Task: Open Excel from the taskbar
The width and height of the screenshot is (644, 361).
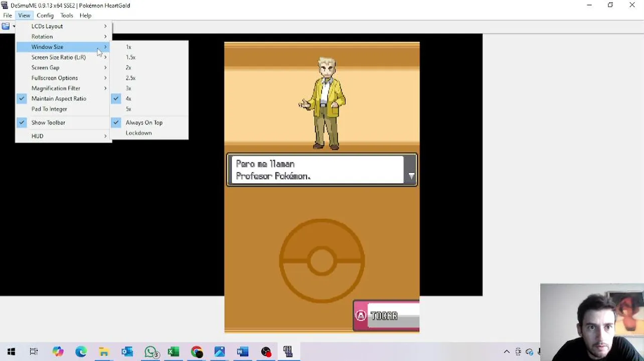Action: tap(174, 352)
